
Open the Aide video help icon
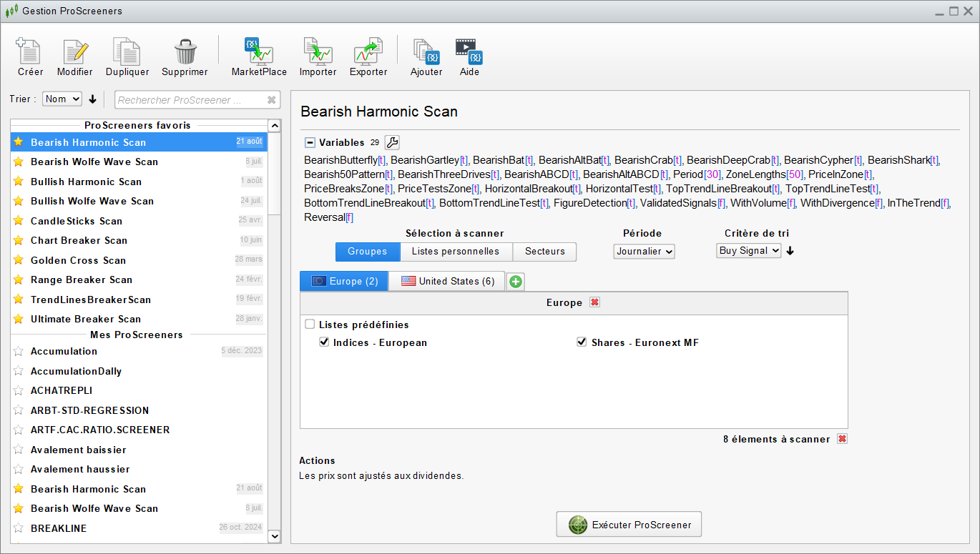coord(469,52)
